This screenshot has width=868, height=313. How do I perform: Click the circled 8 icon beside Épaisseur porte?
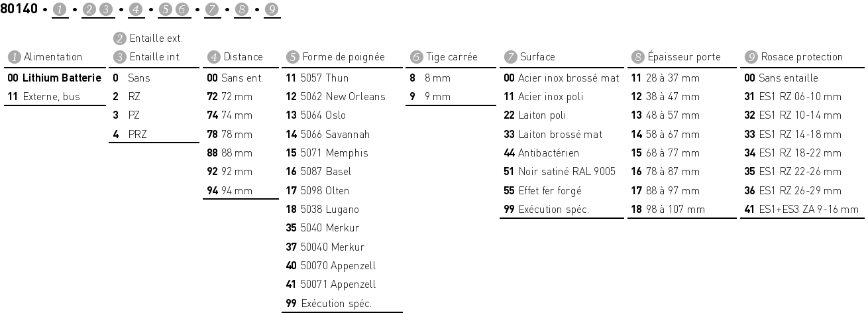pyautogui.click(x=637, y=57)
